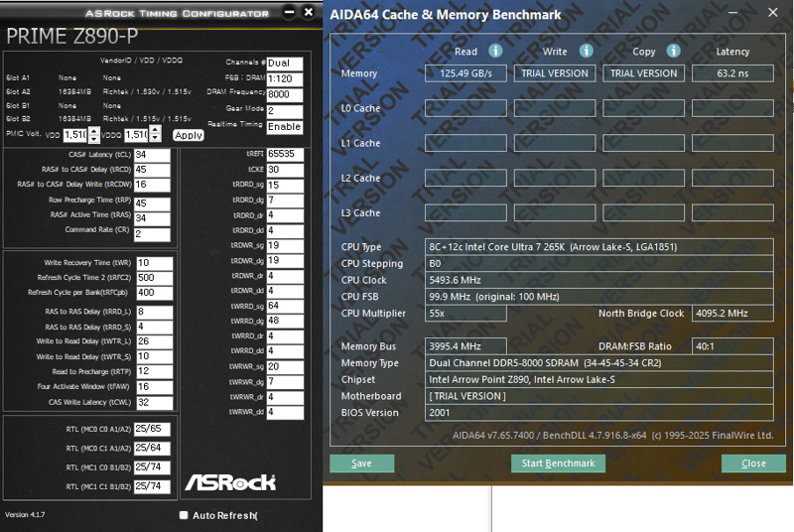Select the Row Precharge Time tRP field
This screenshot has width=794, height=532.
click(152, 203)
